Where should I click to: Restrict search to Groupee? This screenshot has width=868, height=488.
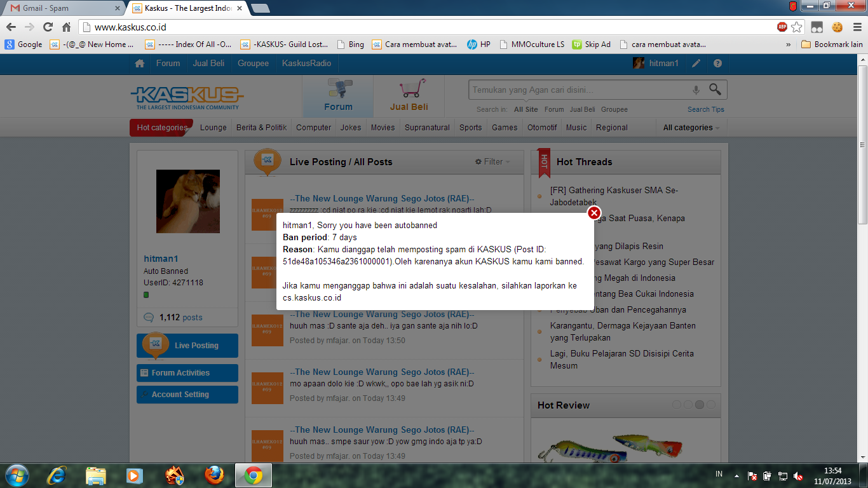pyautogui.click(x=614, y=109)
